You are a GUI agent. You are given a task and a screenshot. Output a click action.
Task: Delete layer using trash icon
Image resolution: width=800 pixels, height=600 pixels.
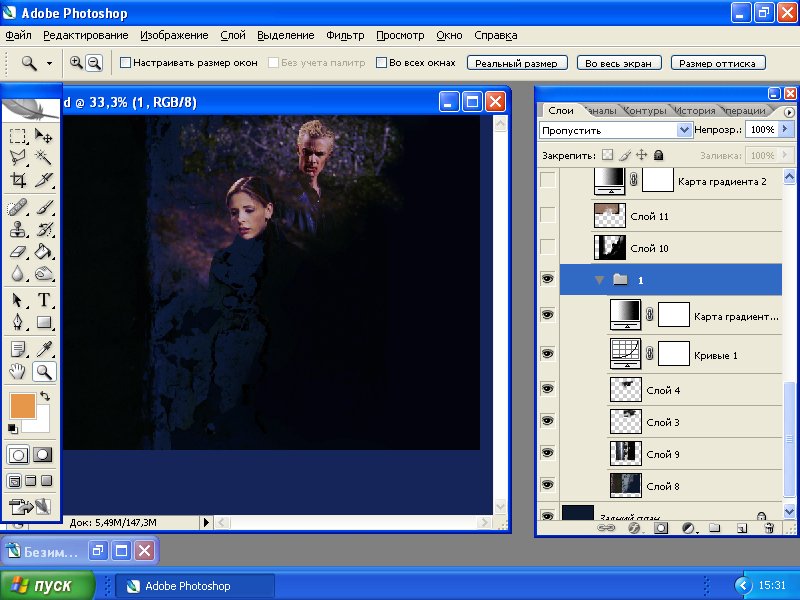point(762,527)
